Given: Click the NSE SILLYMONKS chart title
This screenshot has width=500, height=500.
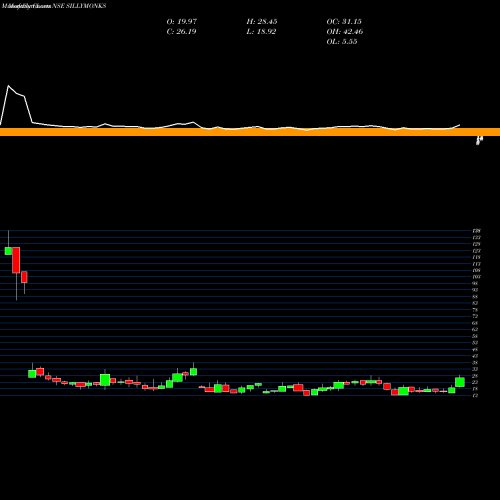Looking at the screenshot, I should point(80,6).
